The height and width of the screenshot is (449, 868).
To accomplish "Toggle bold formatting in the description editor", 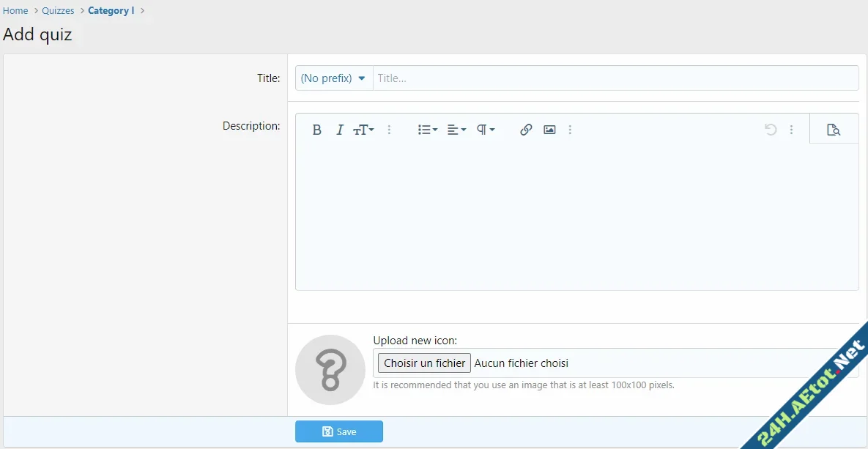I will click(316, 130).
